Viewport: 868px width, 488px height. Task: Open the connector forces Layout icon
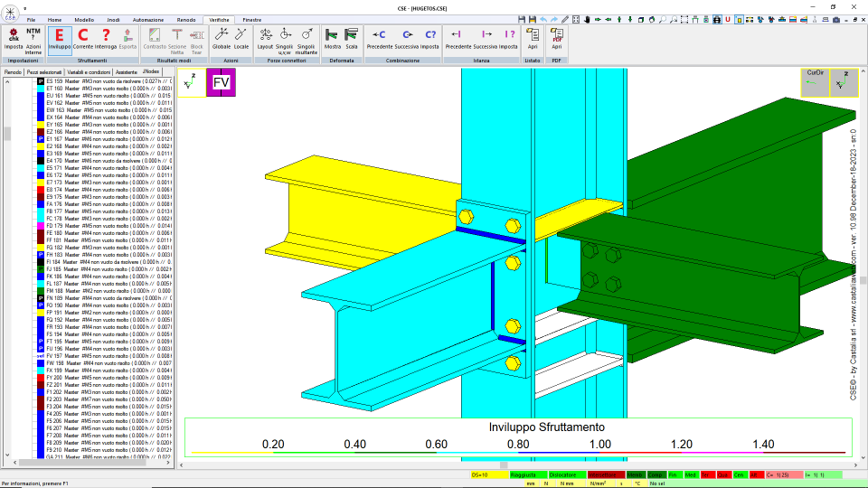pos(265,39)
